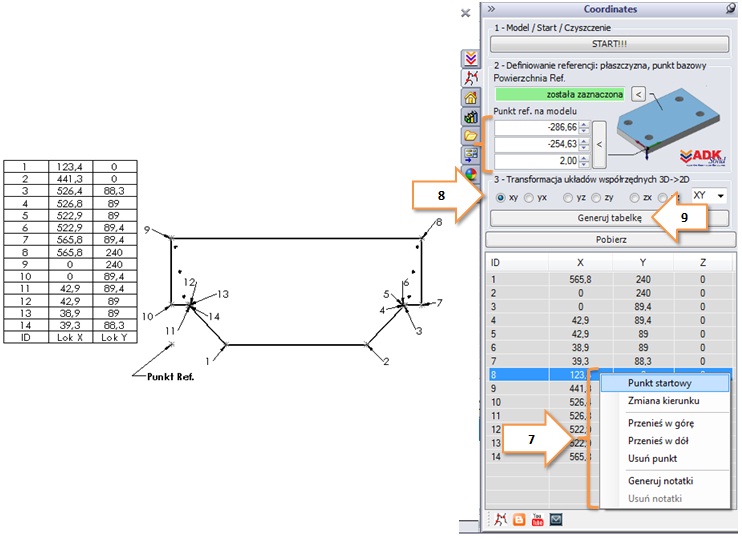Click the ID column header
This screenshot has height=540, width=742.
(518, 263)
